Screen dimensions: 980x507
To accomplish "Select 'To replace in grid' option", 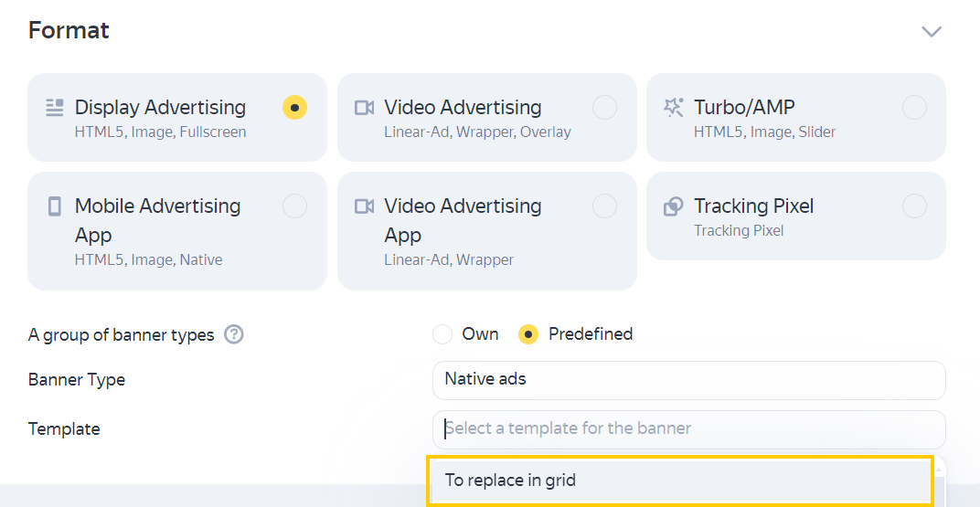I will (x=681, y=481).
